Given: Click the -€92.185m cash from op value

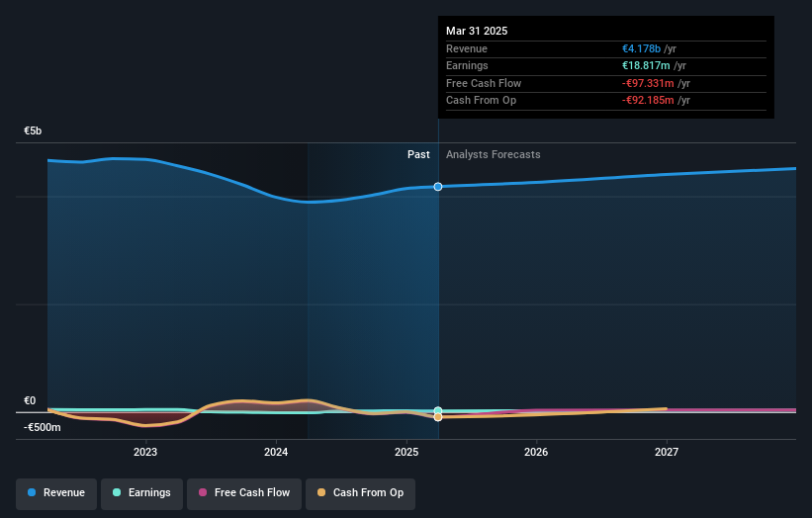Looking at the screenshot, I should pos(648,101).
